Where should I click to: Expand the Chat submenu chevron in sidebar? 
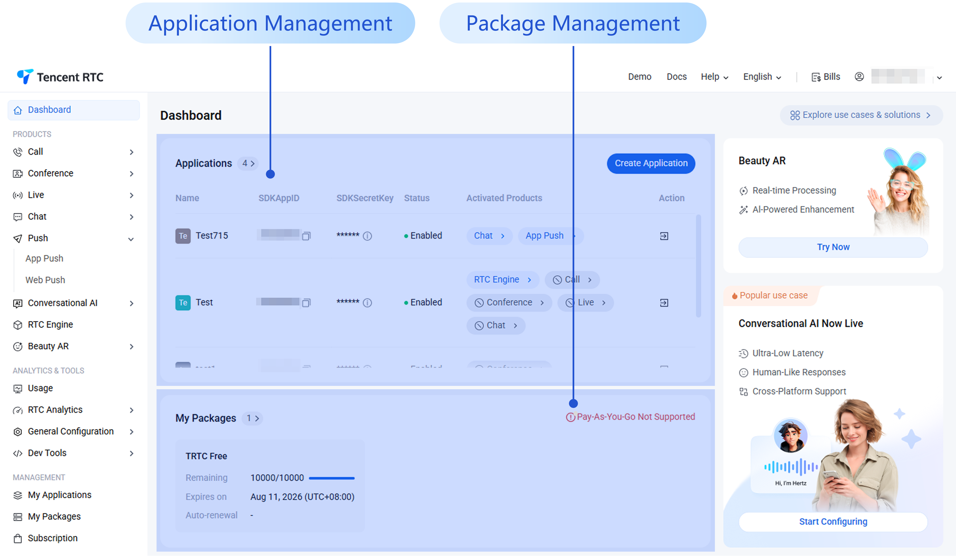(x=131, y=217)
